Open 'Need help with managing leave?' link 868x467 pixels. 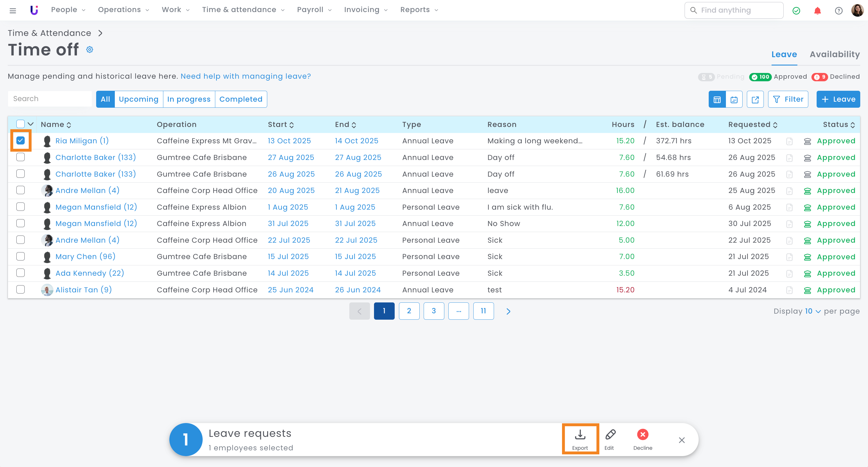pos(246,76)
